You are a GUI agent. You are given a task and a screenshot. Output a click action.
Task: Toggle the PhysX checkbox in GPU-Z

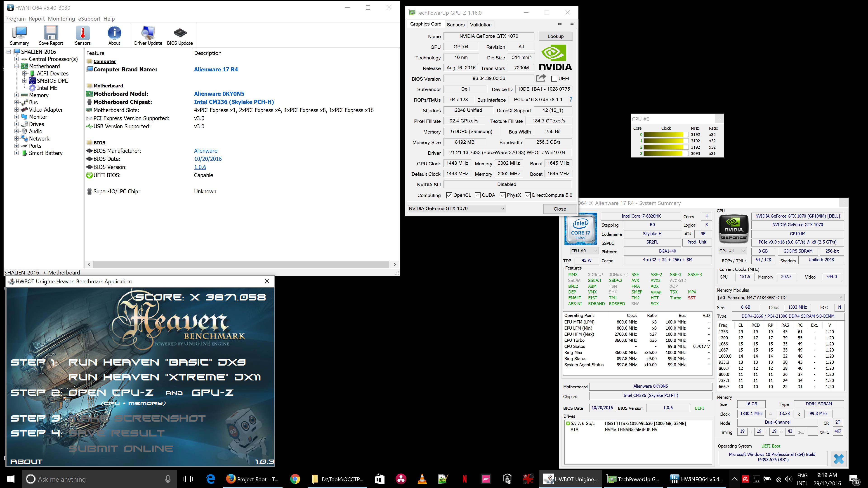point(503,195)
